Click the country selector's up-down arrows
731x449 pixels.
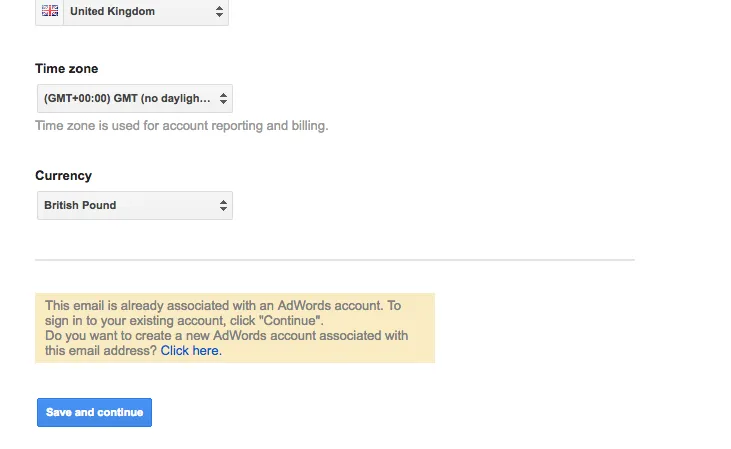pyautogui.click(x=220, y=12)
